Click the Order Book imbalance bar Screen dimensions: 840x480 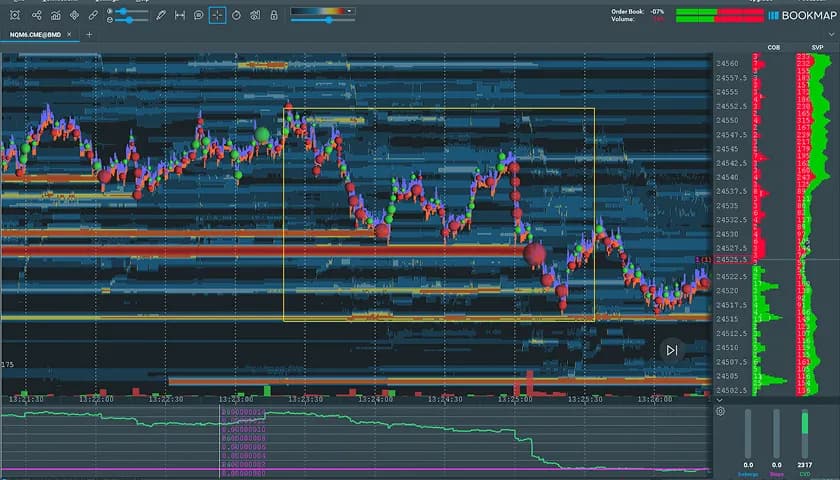720,12
